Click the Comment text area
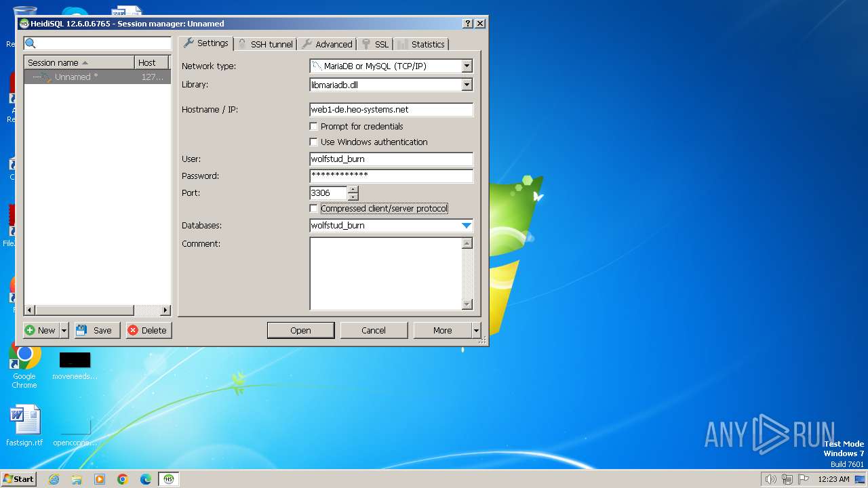Screen dimensions: 868x488 click(x=386, y=274)
